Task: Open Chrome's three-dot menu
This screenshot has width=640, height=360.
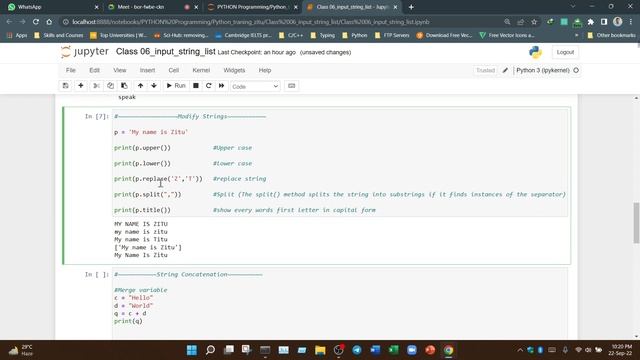Action: 631,22
